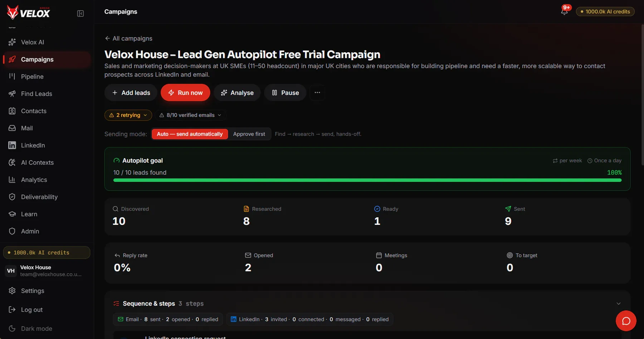644x339 pixels.
Task: Expand the 2 retrying dropdown
Action: 128,115
